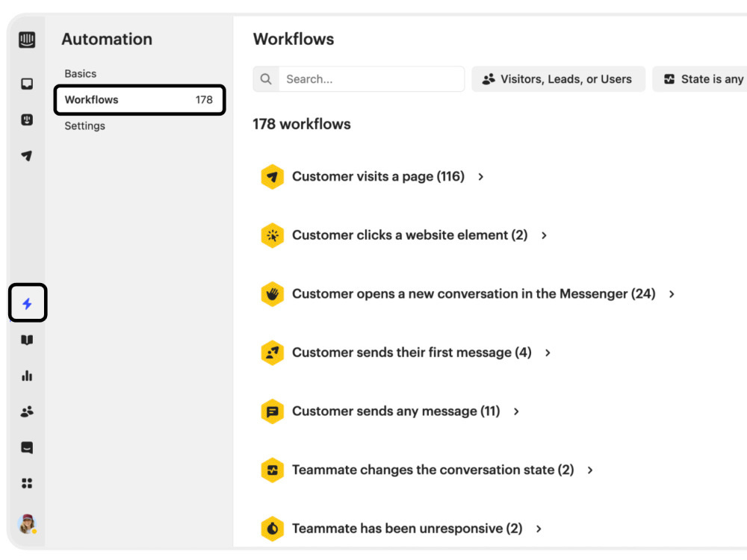Go to Basics in Automation menu
747x560 pixels.
[x=81, y=74]
